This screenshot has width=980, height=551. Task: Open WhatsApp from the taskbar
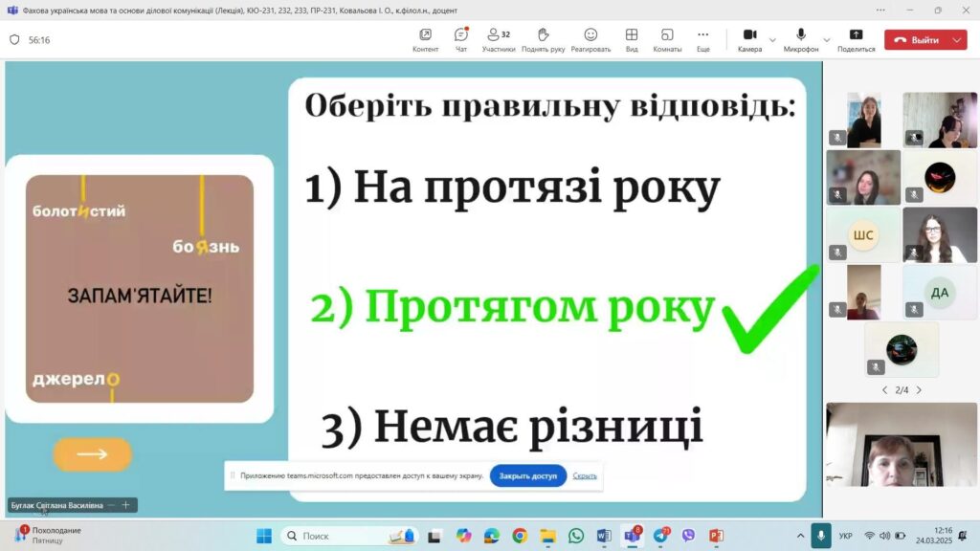click(x=575, y=536)
